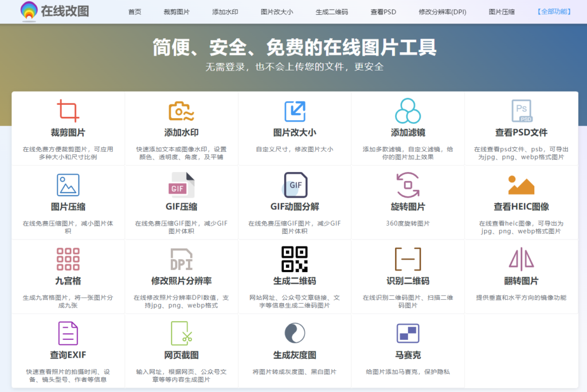Open 首页 in the top navigation
Screen dimensions: 587x392
[x=135, y=11]
